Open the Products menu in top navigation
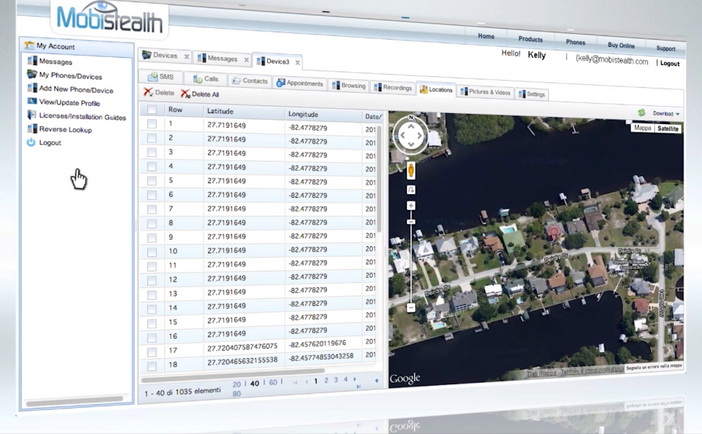Image resolution: width=702 pixels, height=434 pixels. (530, 39)
